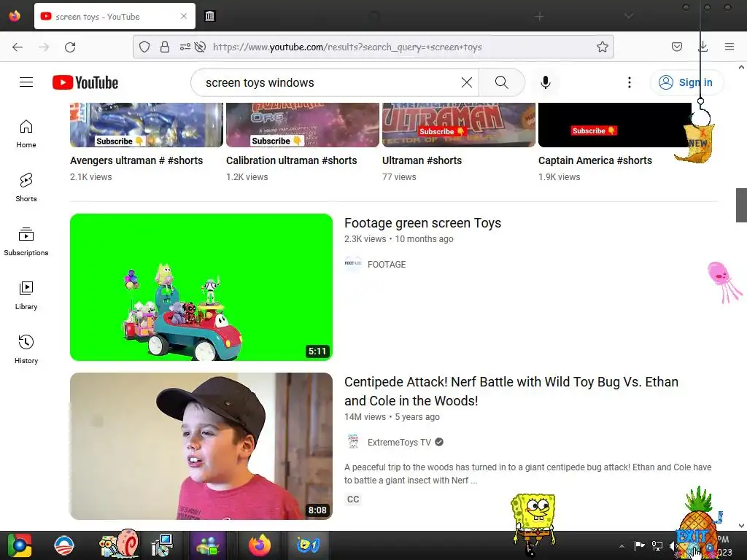The height and width of the screenshot is (560, 747).
Task: Open the FOOTAGE channel link
Action: click(x=387, y=264)
